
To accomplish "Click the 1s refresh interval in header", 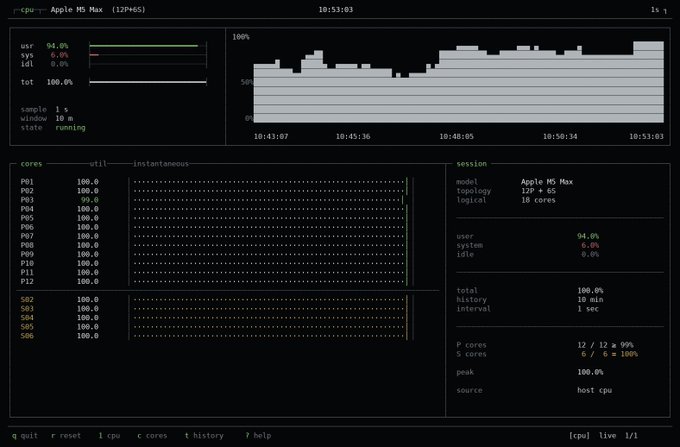I will [655, 10].
